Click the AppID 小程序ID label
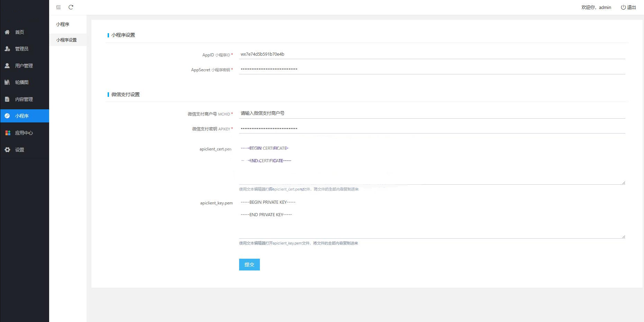644x322 pixels. pos(217,55)
